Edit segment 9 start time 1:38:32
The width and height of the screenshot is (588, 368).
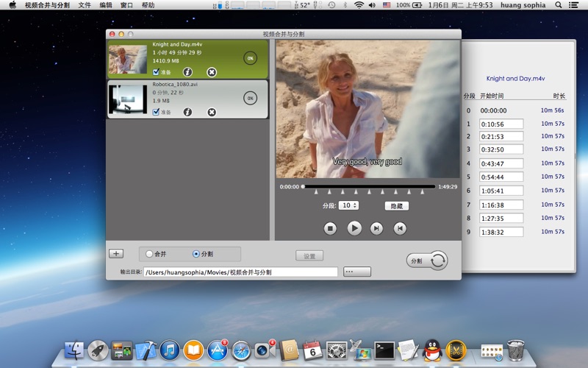(x=501, y=232)
